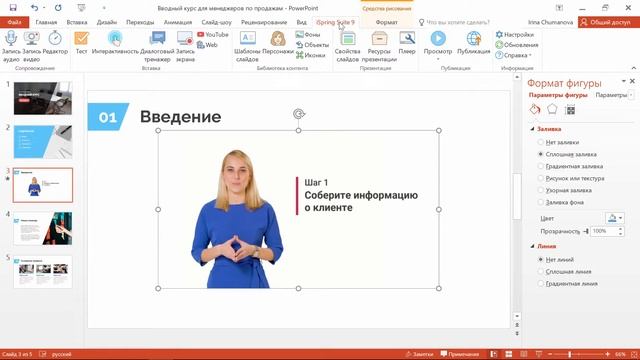640x360 pixels.
Task: Collapse the Заливка section
Action: click(x=532, y=129)
